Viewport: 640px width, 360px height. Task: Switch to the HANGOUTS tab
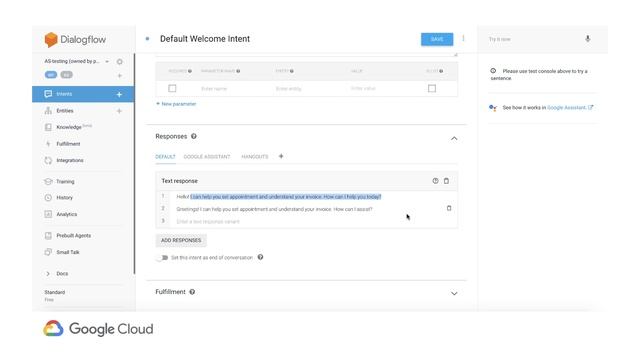pyautogui.click(x=255, y=157)
